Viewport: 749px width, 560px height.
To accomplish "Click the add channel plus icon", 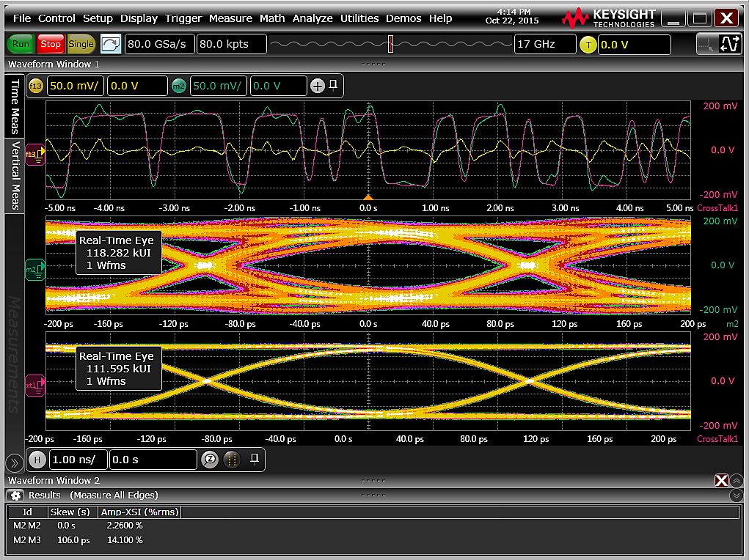I will [x=317, y=86].
